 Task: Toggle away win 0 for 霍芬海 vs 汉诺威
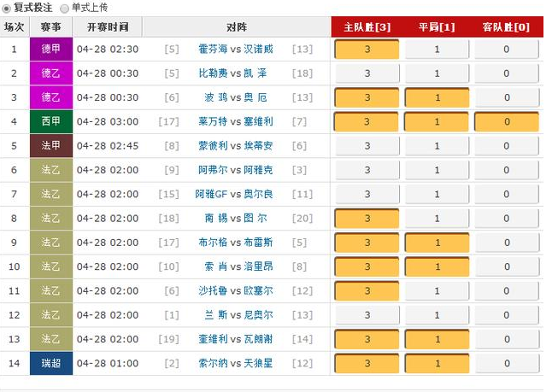507,49
